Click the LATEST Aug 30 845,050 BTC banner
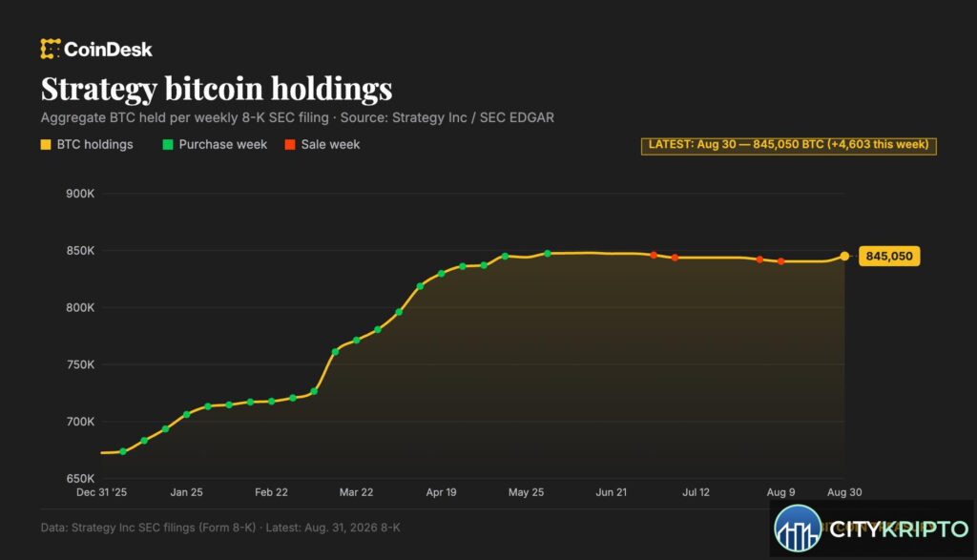 pyautogui.click(x=788, y=146)
